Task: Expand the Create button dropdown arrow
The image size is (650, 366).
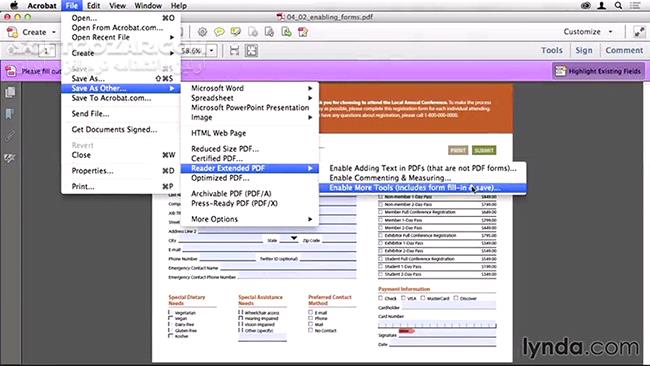Action: 53,32
